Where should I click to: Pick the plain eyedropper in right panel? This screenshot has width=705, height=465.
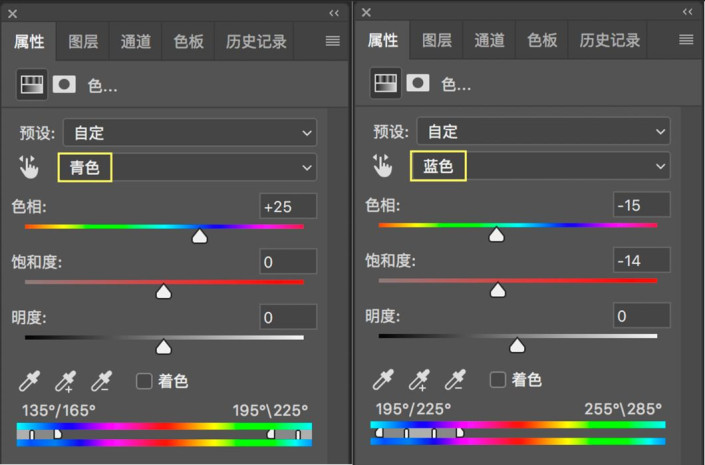click(383, 380)
